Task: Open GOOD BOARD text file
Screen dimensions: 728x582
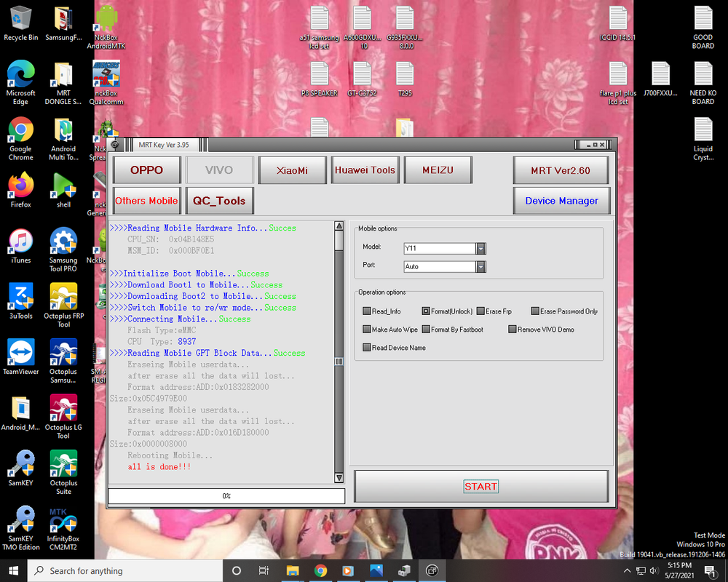Action: pos(703,27)
